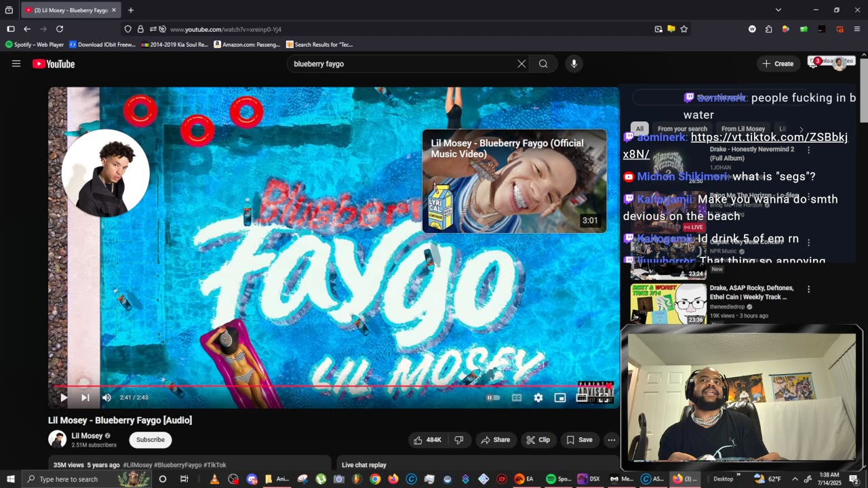Go back to the previous page

tap(27, 29)
